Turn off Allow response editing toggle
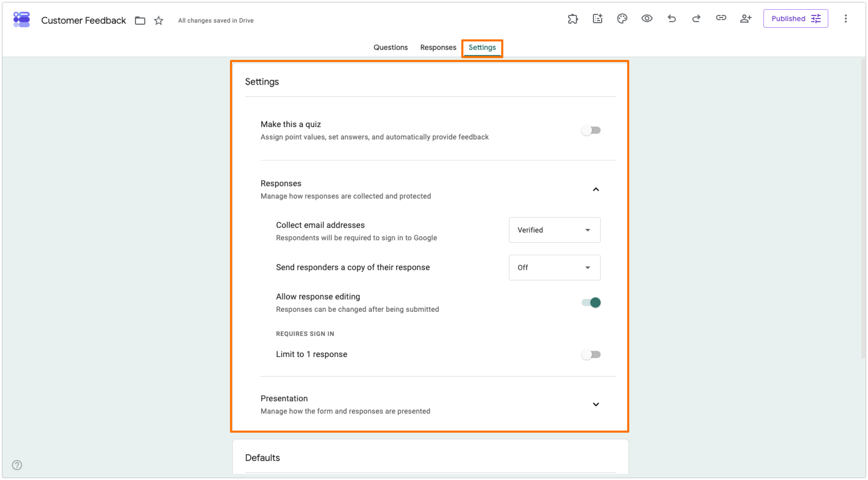This screenshot has width=868, height=480. (x=591, y=302)
